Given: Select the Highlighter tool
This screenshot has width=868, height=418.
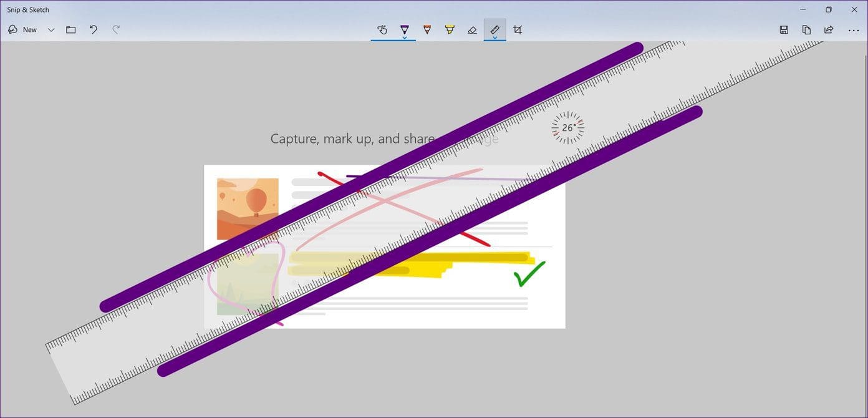Looking at the screenshot, I should [x=450, y=29].
